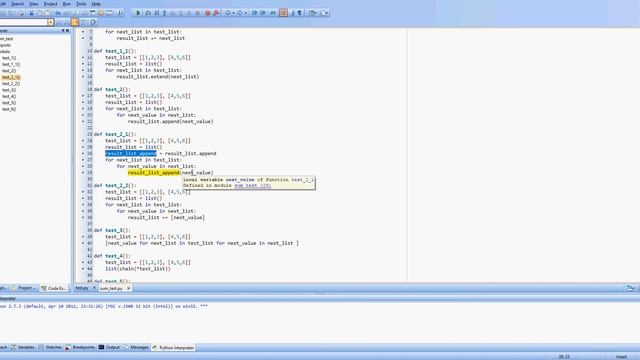
Task: Close the test.py editor tab
Action: pyautogui.click(x=94, y=288)
